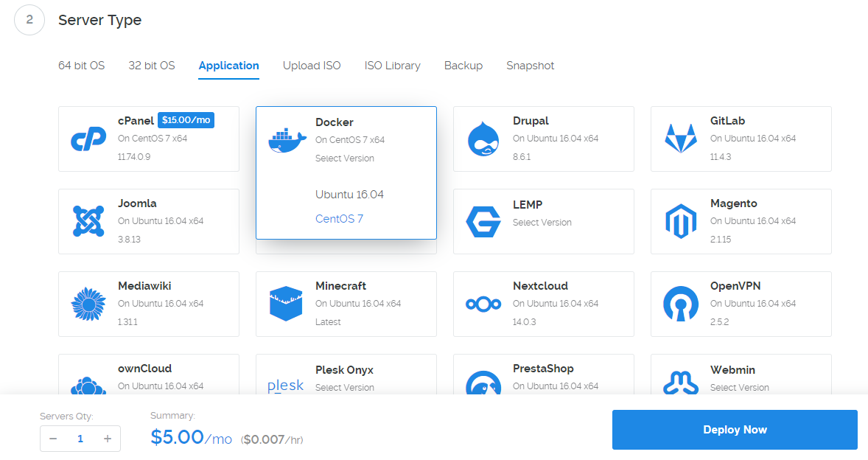Open the Snapshot tab
The width and height of the screenshot is (868, 460).
[x=531, y=66]
